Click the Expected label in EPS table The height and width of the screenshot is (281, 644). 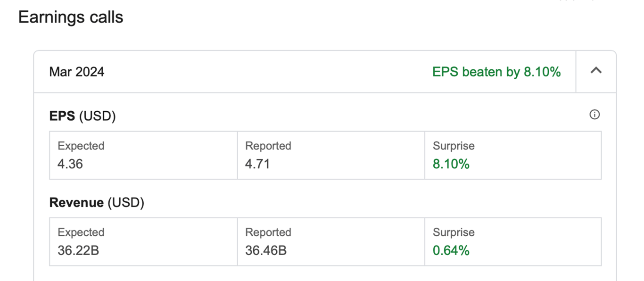pyautogui.click(x=81, y=146)
